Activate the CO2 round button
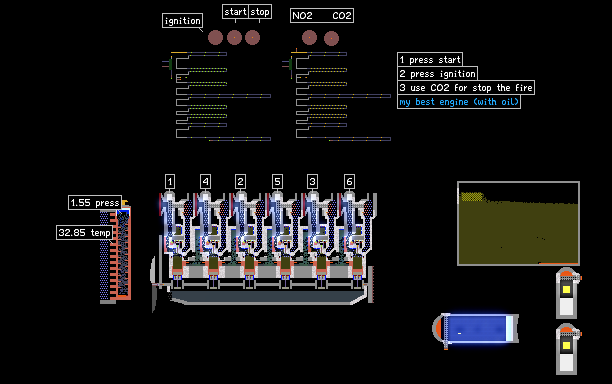The height and width of the screenshot is (384, 612). coord(331,38)
